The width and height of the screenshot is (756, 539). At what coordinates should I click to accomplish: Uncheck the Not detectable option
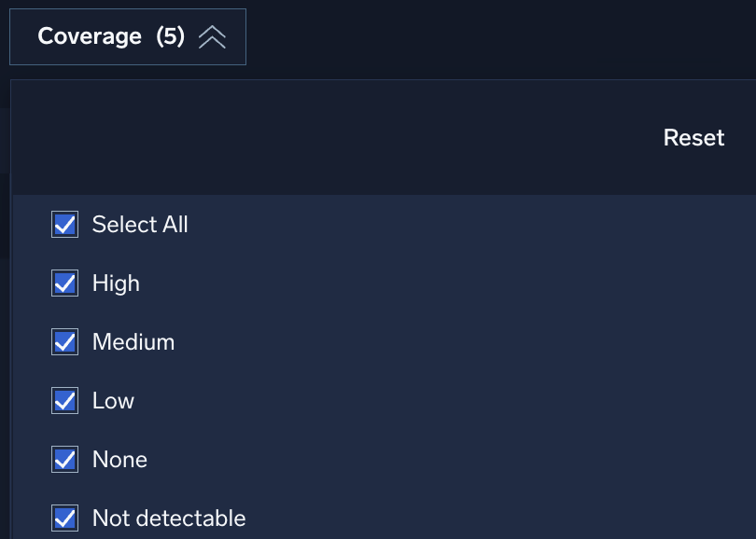[64, 518]
